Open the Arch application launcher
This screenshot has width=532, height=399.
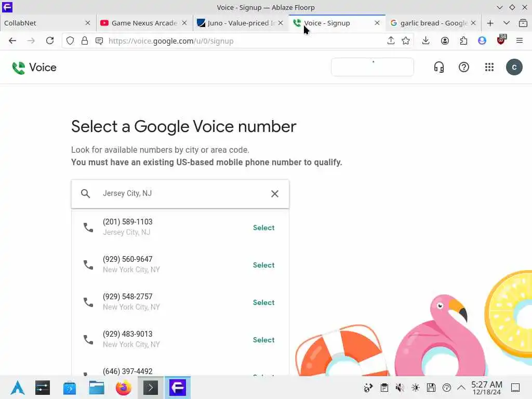coord(17,388)
